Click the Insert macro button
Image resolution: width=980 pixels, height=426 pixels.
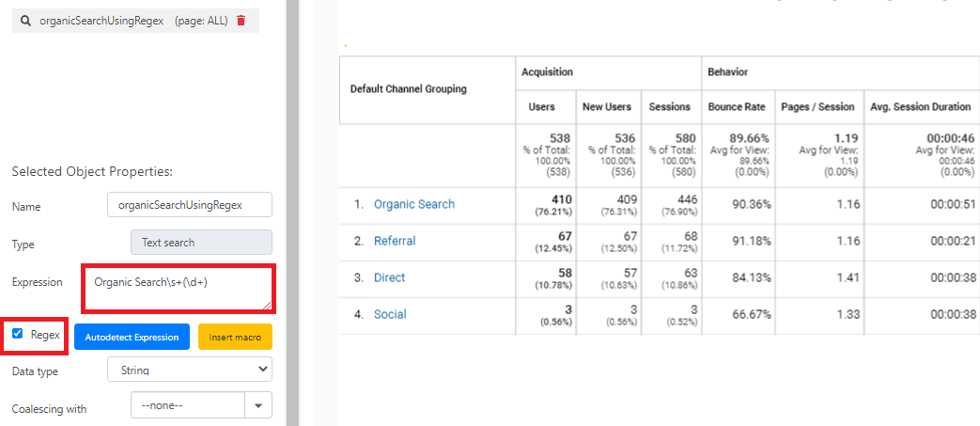[235, 337]
